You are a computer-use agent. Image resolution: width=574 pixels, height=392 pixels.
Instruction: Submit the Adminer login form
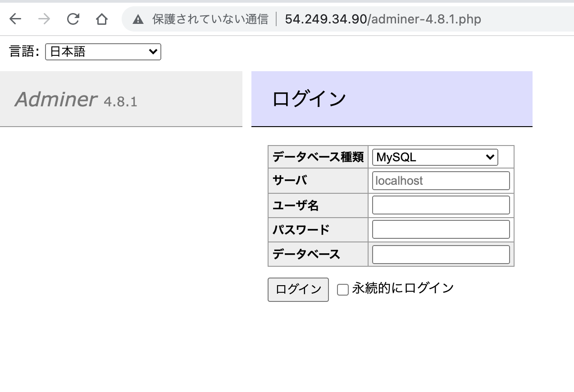coord(298,289)
